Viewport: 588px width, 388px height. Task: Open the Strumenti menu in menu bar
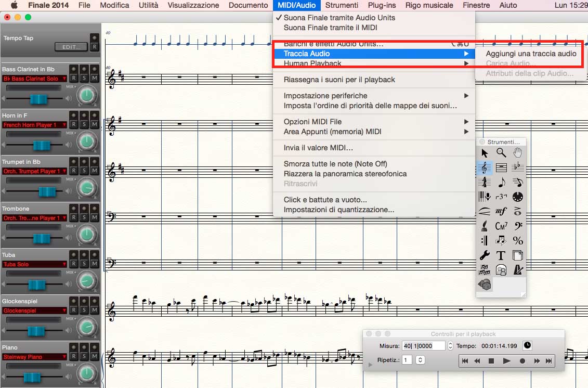click(x=342, y=5)
